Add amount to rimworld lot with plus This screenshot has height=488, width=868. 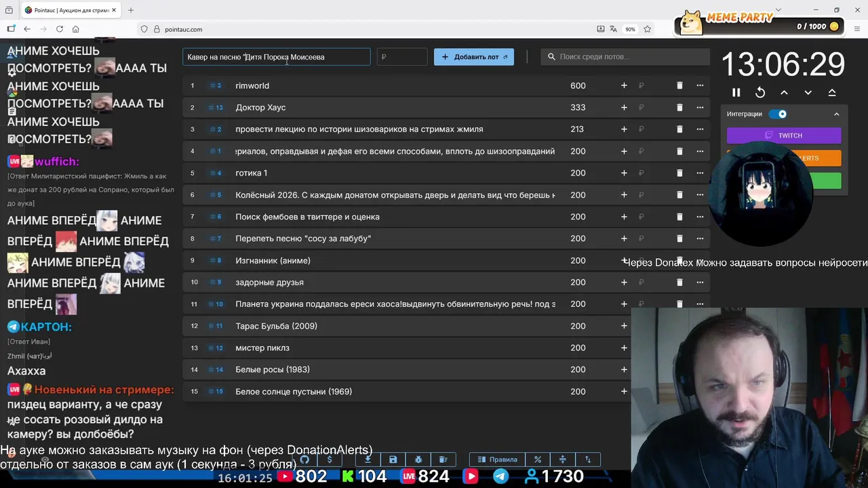(x=624, y=85)
